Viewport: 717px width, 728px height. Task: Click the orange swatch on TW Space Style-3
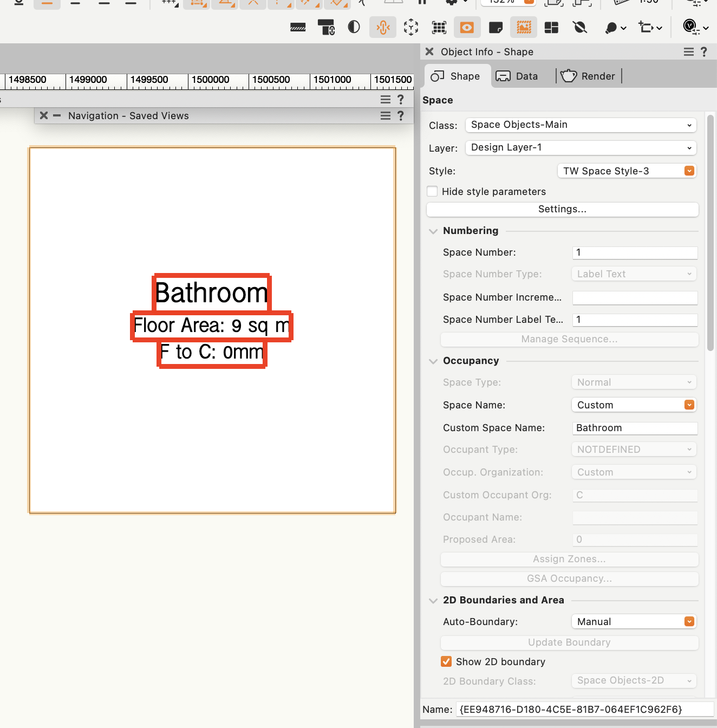689,171
